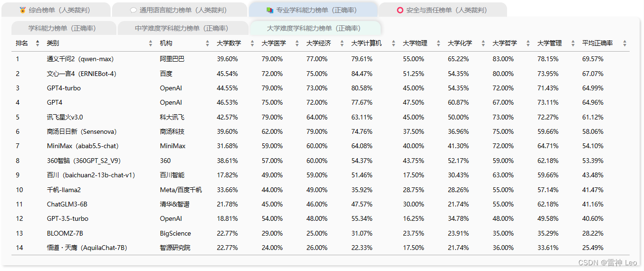The width and height of the screenshot is (644, 271).
Task: Click rank number 14 cell
Action: 19,248
